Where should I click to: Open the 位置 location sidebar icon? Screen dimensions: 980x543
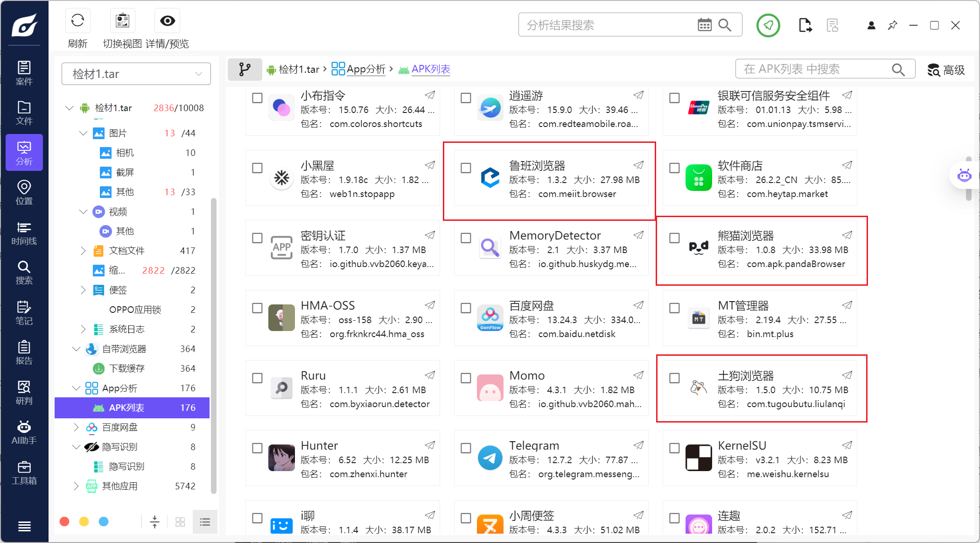click(x=24, y=193)
